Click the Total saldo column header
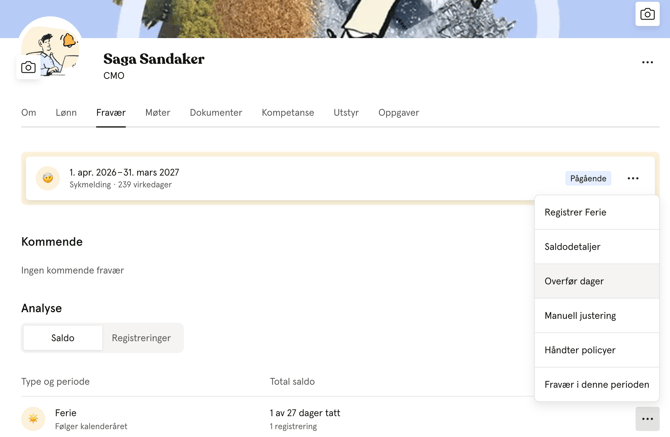The height and width of the screenshot is (437, 670). (x=292, y=381)
